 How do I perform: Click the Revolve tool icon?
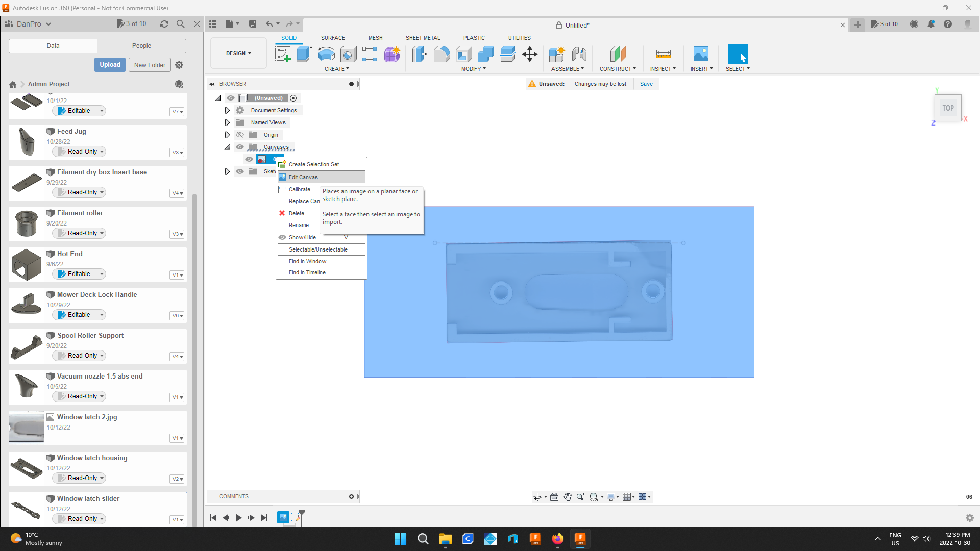coord(326,55)
